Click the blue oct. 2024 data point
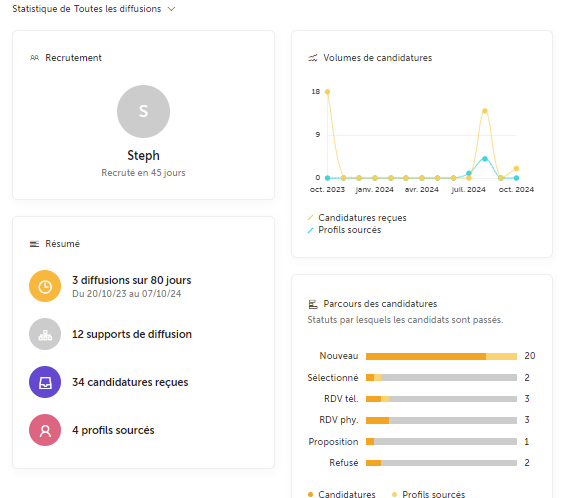This screenshot has width=565, height=498. pos(516,178)
